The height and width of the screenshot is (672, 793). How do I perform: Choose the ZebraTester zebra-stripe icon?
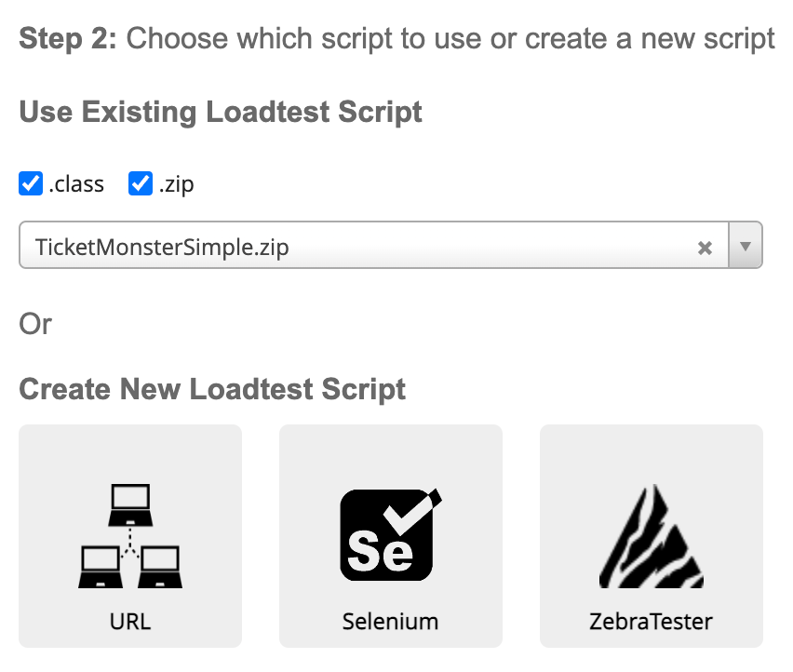[x=652, y=536]
